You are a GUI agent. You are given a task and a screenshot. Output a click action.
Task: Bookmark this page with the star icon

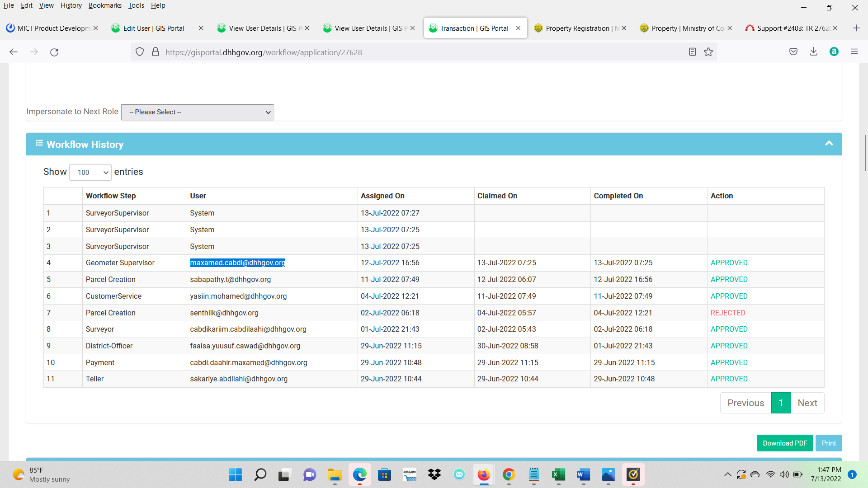click(708, 52)
